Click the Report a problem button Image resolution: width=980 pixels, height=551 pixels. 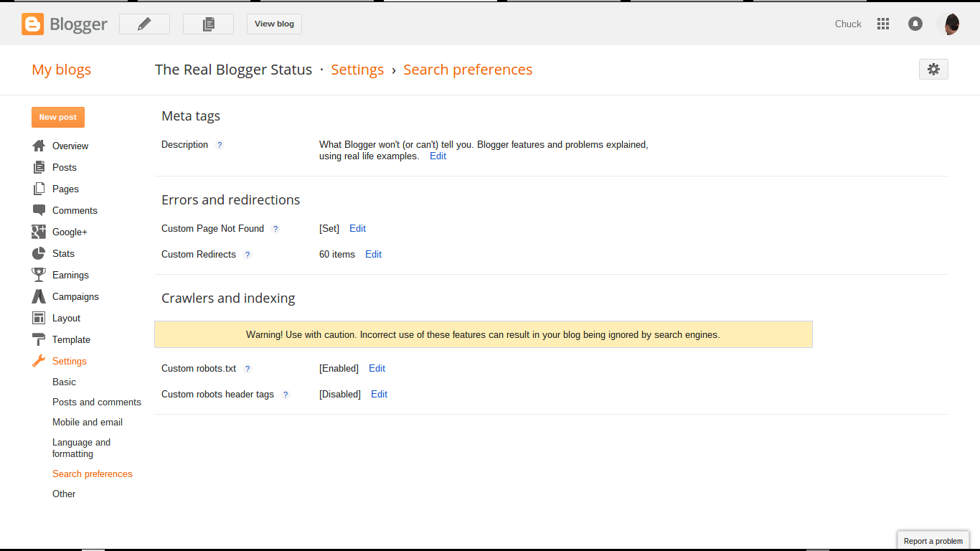(933, 540)
